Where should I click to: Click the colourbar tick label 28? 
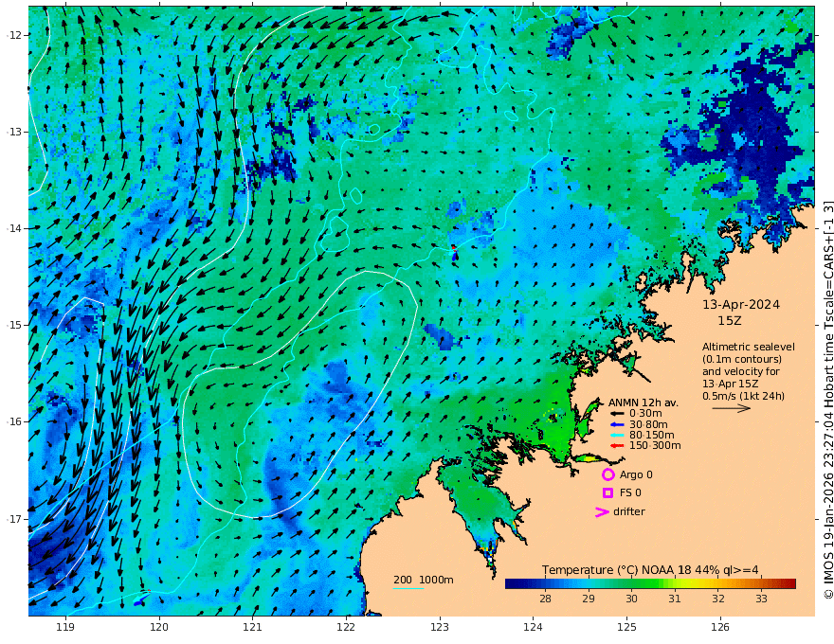(545, 599)
